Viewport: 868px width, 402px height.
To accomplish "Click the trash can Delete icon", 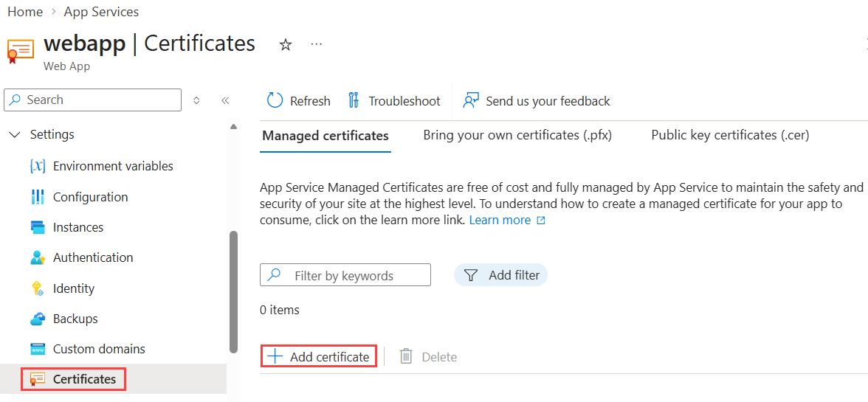I will point(406,357).
